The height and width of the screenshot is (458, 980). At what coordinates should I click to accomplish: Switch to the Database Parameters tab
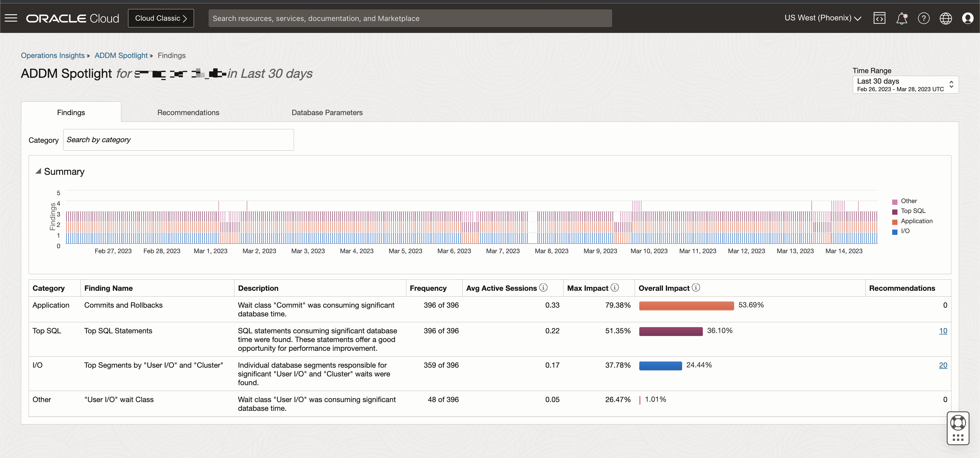[x=327, y=112]
